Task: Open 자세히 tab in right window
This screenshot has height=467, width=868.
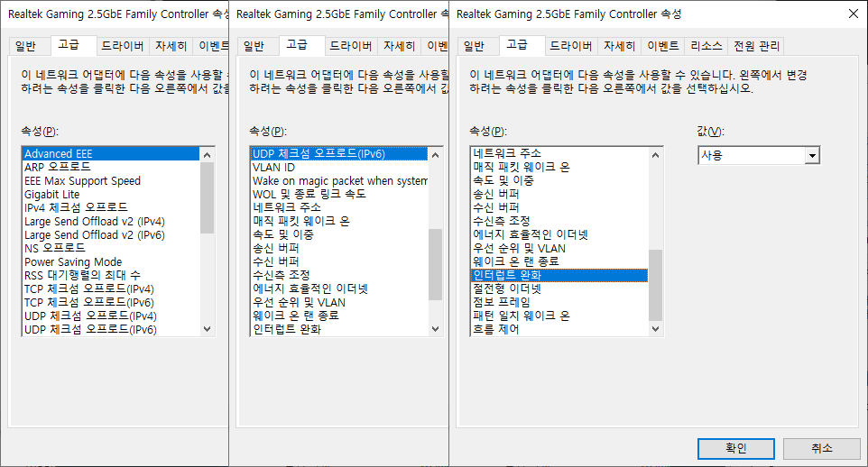Action: click(x=619, y=46)
